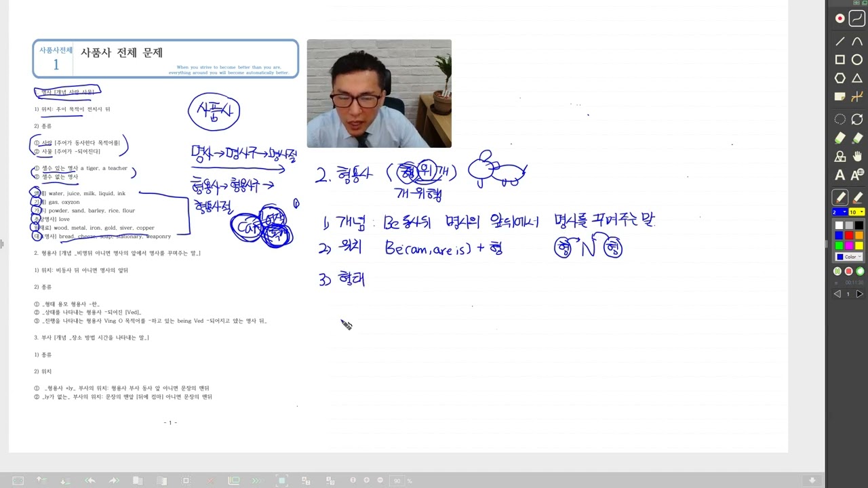Click the green window icons atop toolbar
Image resolution: width=868 pixels, height=488 pixels.
(x=860, y=3)
